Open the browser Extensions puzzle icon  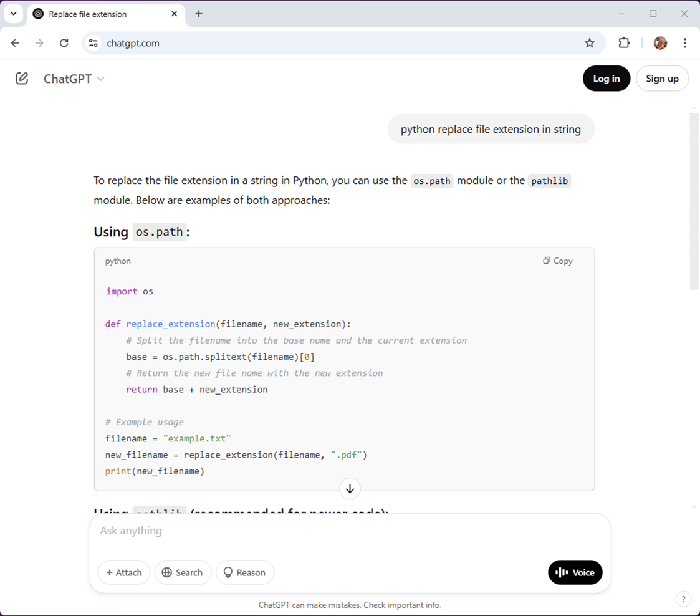624,43
